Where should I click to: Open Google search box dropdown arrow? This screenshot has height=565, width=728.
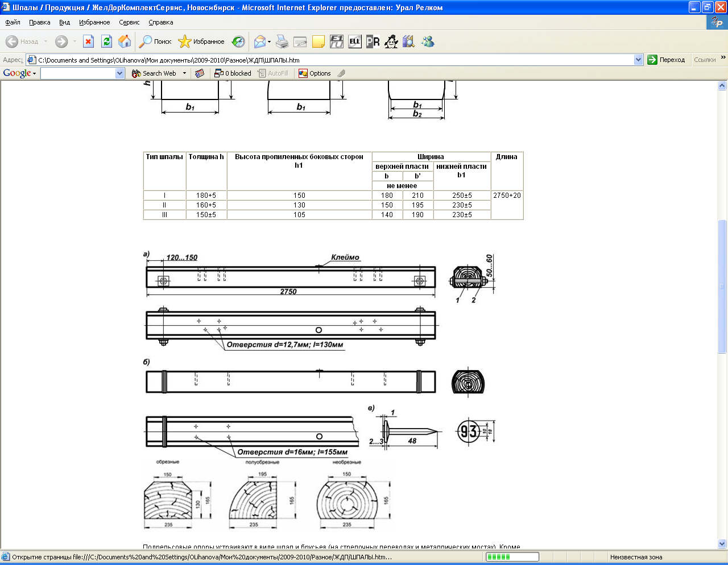[119, 73]
